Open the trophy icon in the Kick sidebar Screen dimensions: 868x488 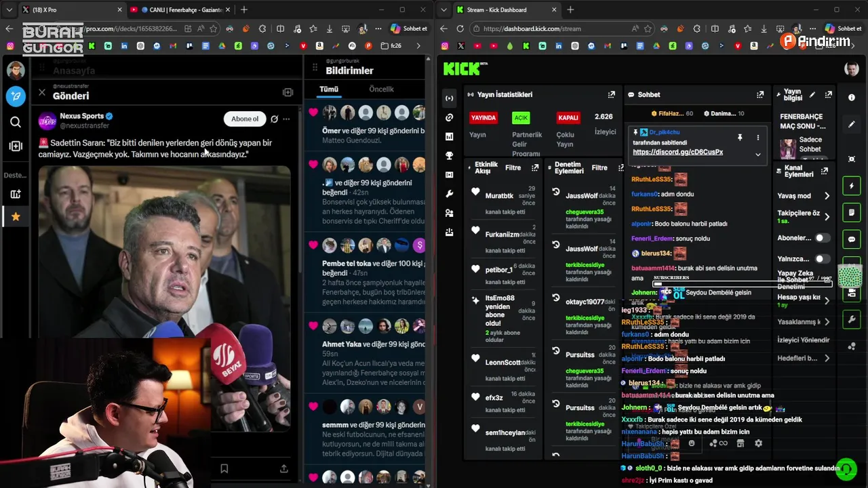point(449,155)
